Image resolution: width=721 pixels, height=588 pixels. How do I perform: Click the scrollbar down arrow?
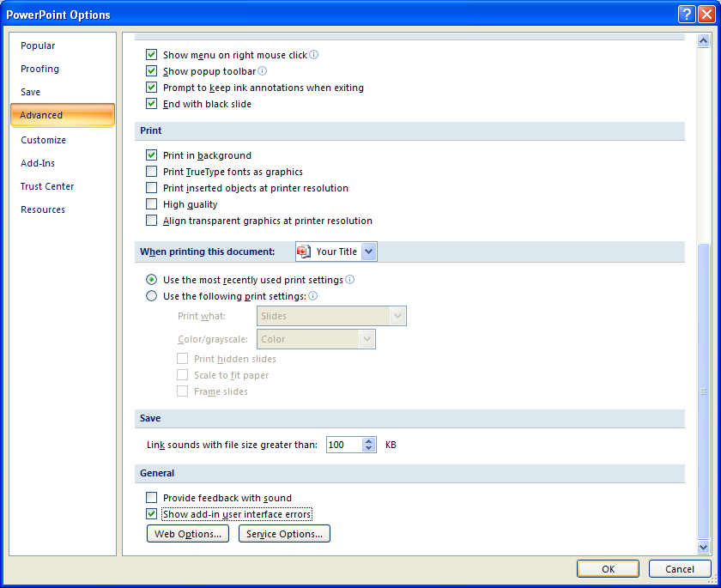(703, 547)
